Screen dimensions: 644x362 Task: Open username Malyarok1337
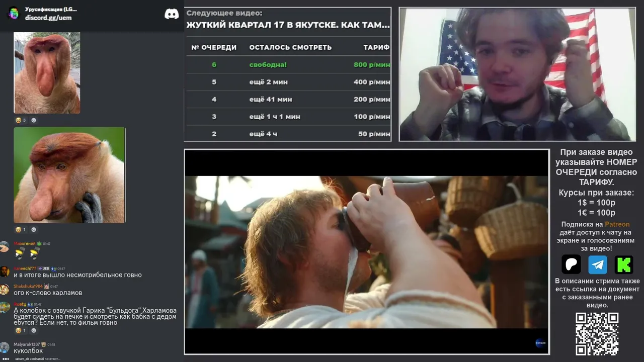click(27, 344)
